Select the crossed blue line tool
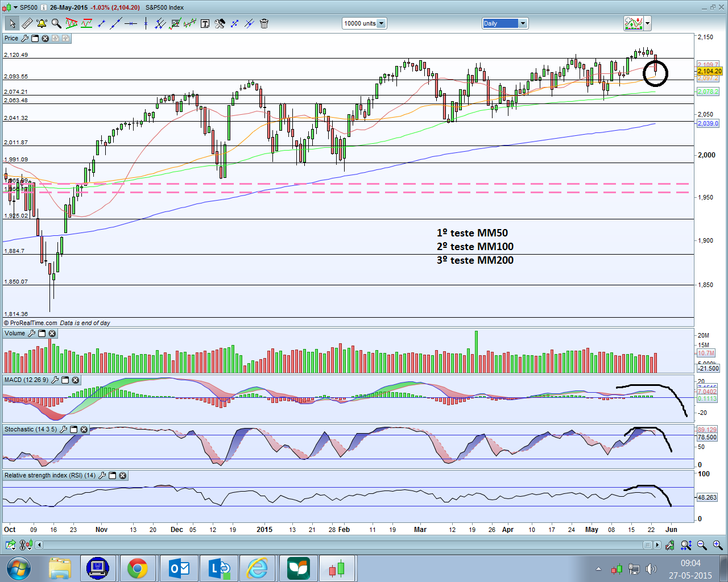This screenshot has width=728, height=582. pyautogui.click(x=249, y=23)
